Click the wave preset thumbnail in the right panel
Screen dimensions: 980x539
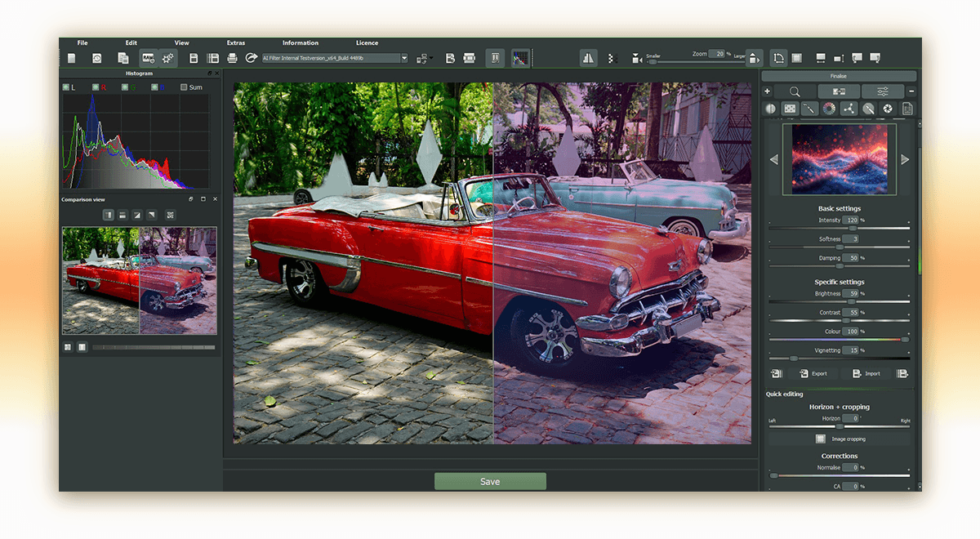click(840, 159)
